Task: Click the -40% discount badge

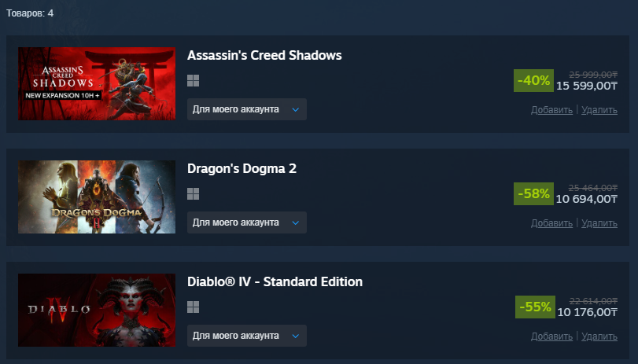Action: 533,80
